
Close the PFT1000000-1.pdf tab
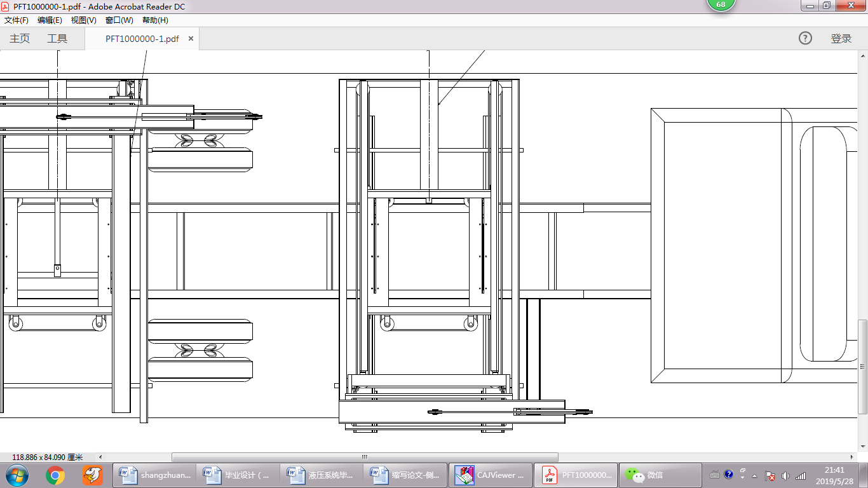coord(191,39)
